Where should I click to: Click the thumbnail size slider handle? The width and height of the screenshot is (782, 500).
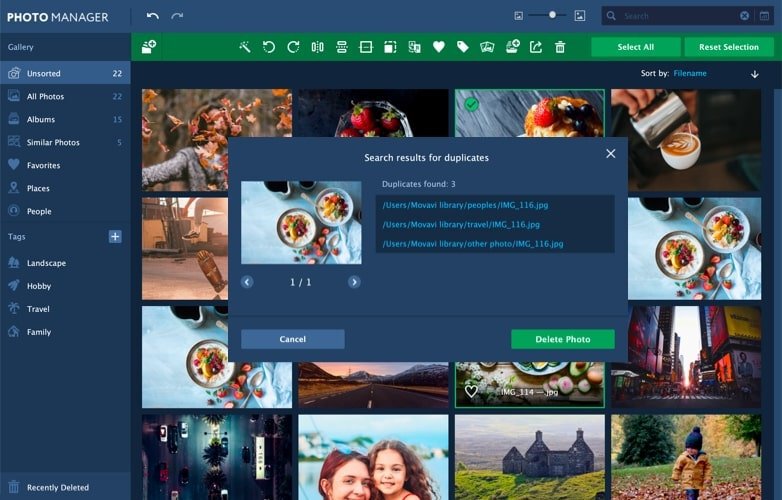pos(552,15)
